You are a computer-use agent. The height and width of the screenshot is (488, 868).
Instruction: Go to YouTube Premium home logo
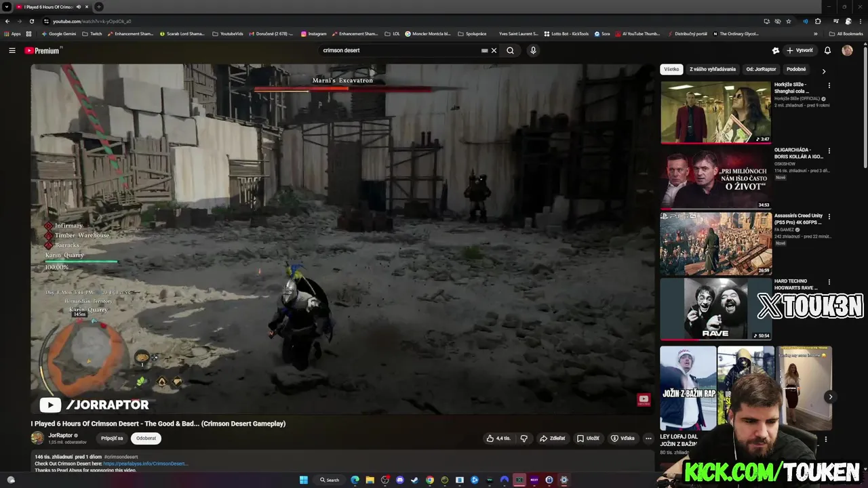pos(43,50)
